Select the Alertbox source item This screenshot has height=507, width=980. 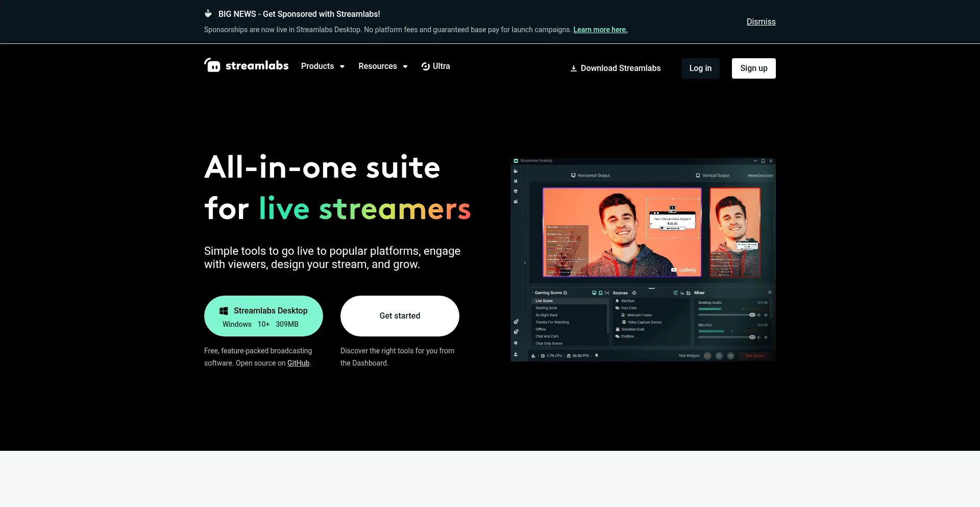pyautogui.click(x=627, y=301)
